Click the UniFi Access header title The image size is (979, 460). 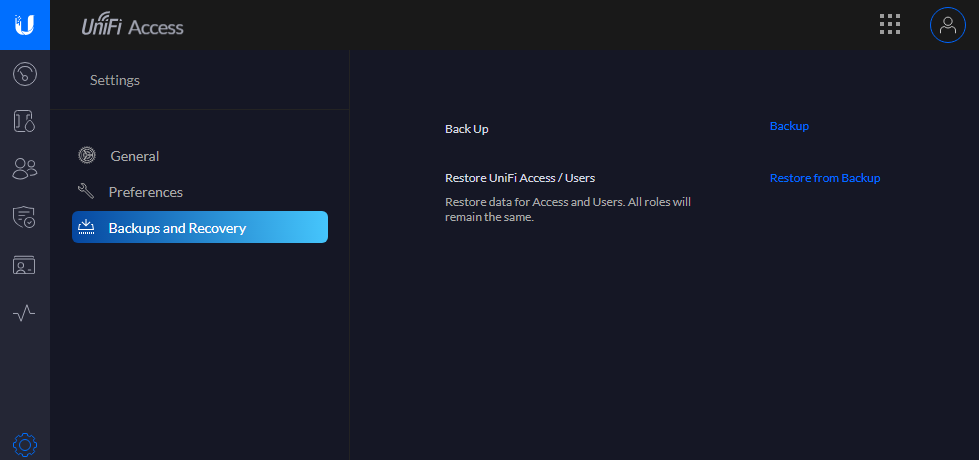[132, 26]
